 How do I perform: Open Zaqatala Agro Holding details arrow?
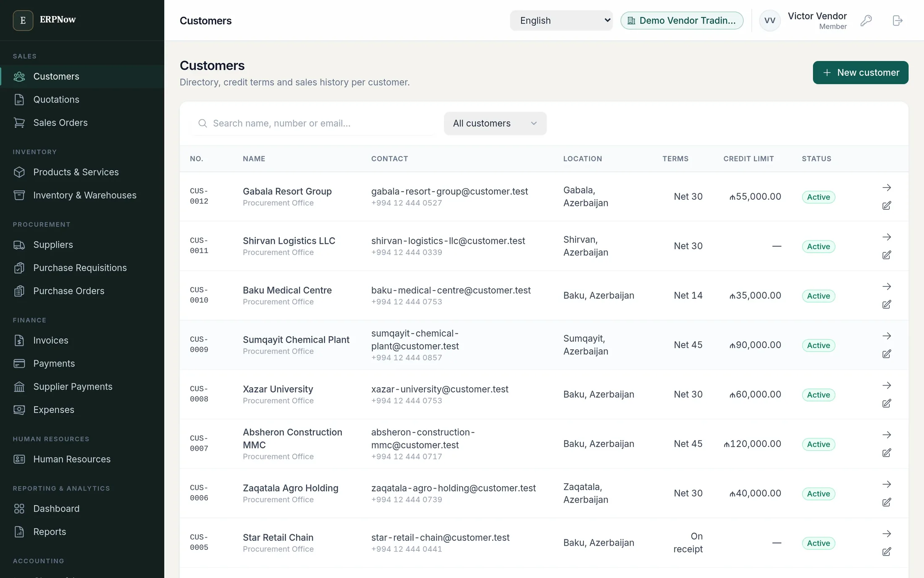click(887, 484)
